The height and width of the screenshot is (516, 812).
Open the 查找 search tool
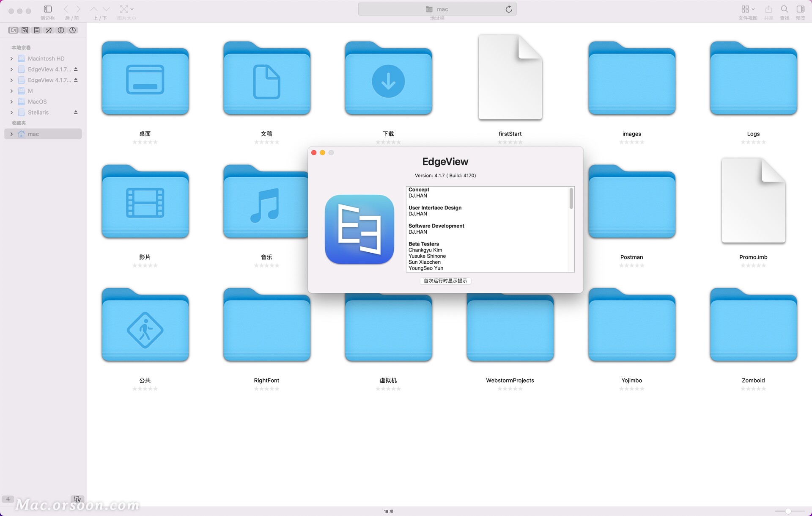[x=784, y=9]
